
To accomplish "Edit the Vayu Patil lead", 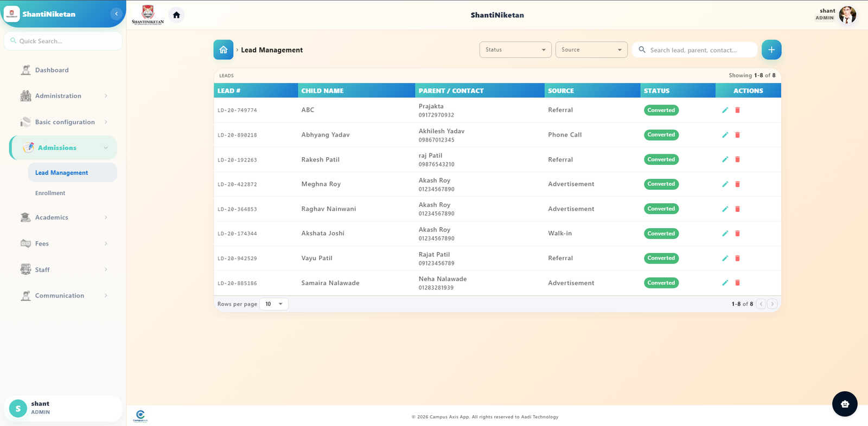I will pyautogui.click(x=725, y=258).
